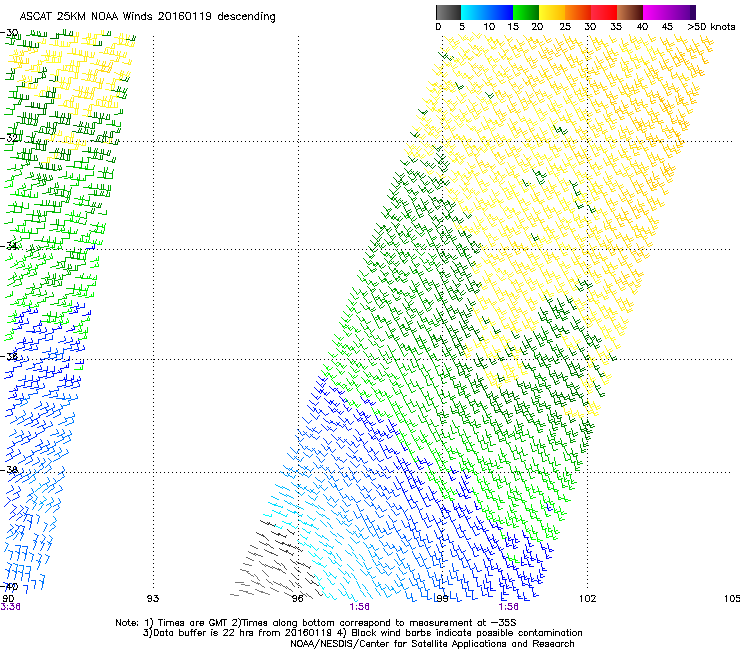Select longitude label '93' on bottom axis
Viewport: 740px width, 650px height.
click(153, 599)
